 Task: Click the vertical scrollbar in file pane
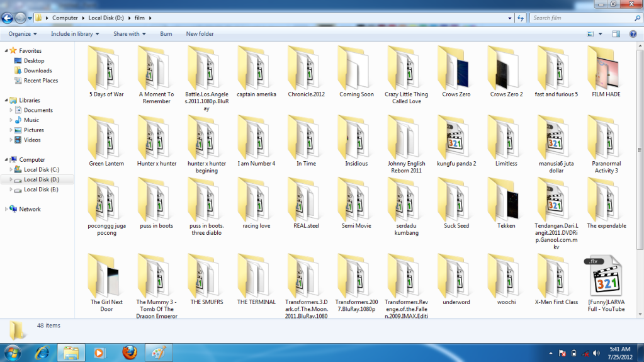tap(640, 150)
